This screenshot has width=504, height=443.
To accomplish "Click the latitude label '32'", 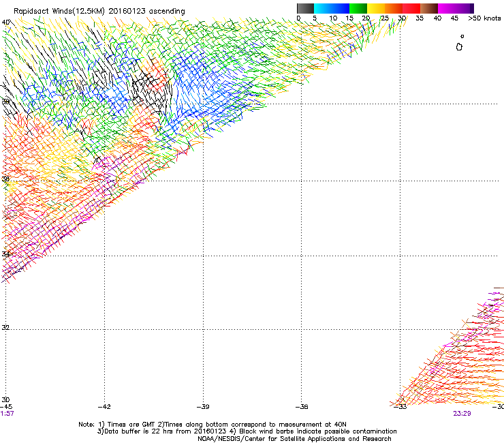I will point(5,328).
